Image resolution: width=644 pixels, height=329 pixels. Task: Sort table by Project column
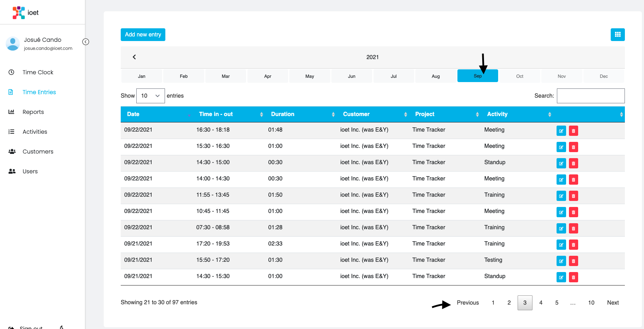click(445, 114)
